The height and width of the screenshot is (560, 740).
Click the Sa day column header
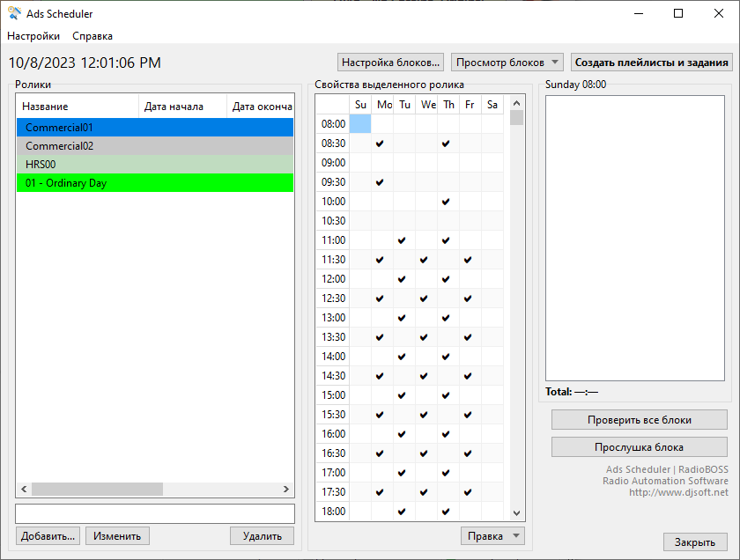492,104
